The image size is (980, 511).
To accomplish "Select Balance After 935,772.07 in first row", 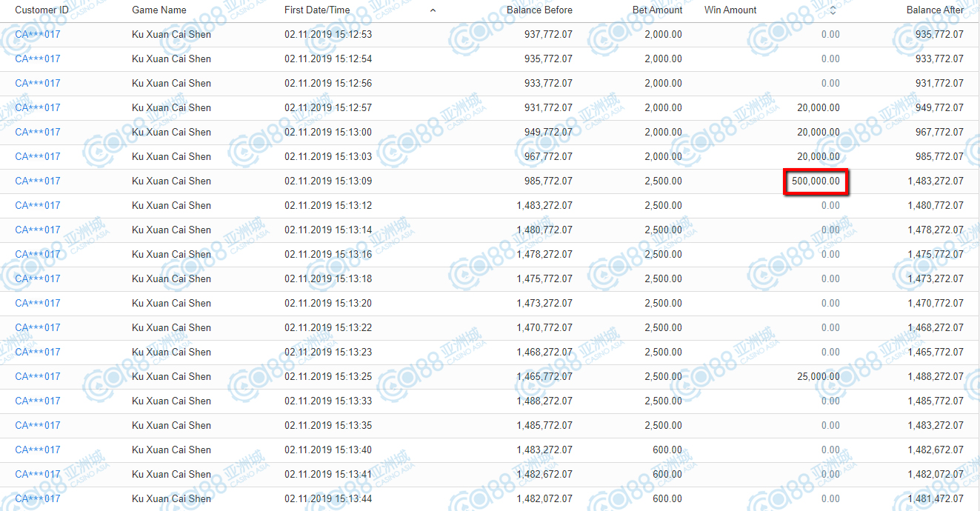I will 940,34.
